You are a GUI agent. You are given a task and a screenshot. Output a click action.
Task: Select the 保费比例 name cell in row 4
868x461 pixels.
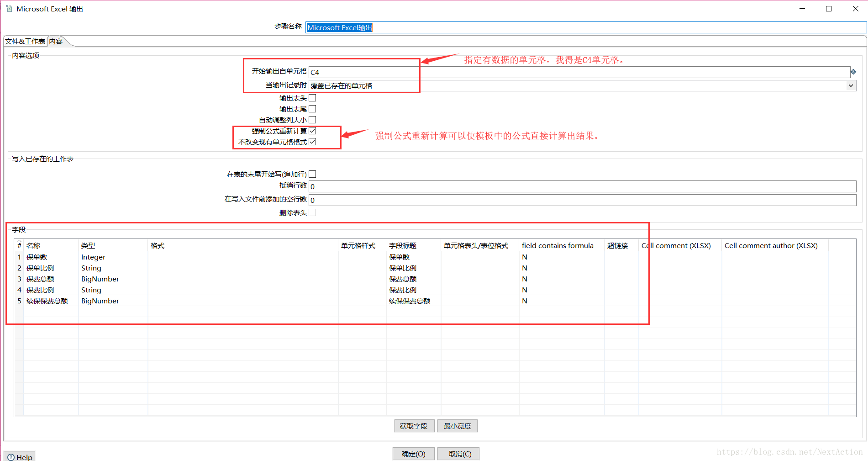[51, 290]
